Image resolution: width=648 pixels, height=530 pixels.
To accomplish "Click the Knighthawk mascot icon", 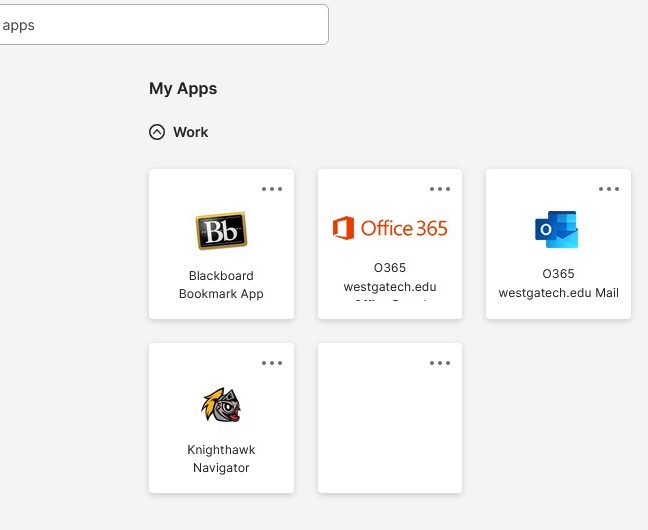I will [x=221, y=404].
